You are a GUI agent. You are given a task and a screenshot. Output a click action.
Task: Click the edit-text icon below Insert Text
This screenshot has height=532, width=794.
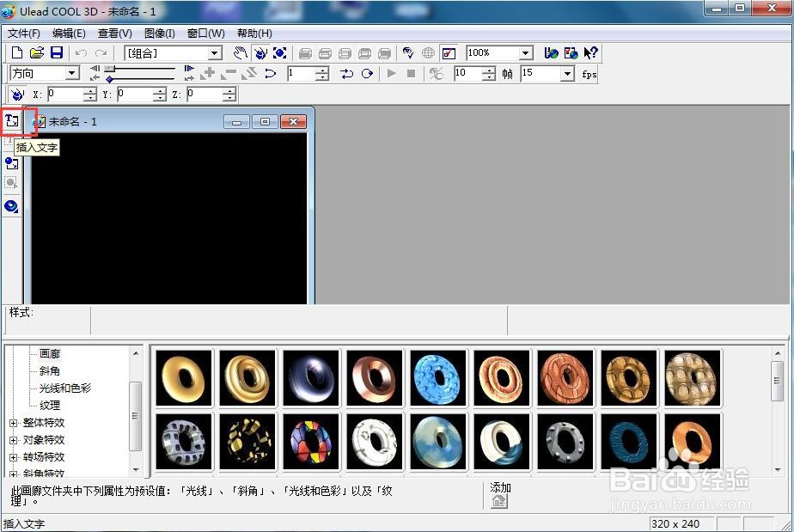pos(9,141)
